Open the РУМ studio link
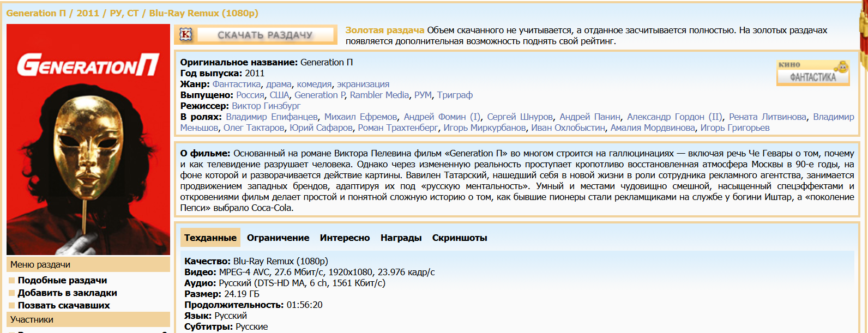Viewport: 868px width, 333px height. click(x=423, y=95)
